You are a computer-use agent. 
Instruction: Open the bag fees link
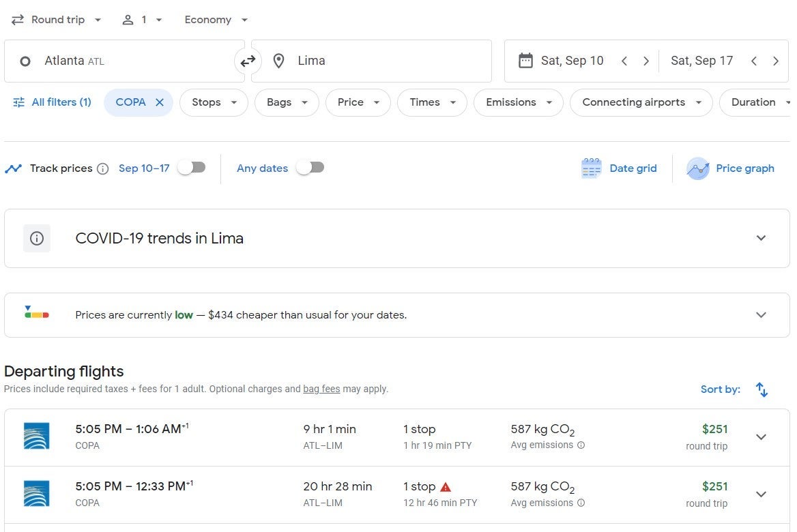click(321, 389)
